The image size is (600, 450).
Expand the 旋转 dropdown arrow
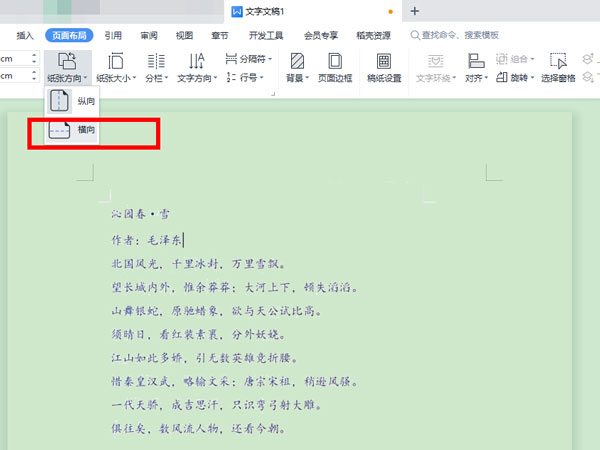(532, 78)
